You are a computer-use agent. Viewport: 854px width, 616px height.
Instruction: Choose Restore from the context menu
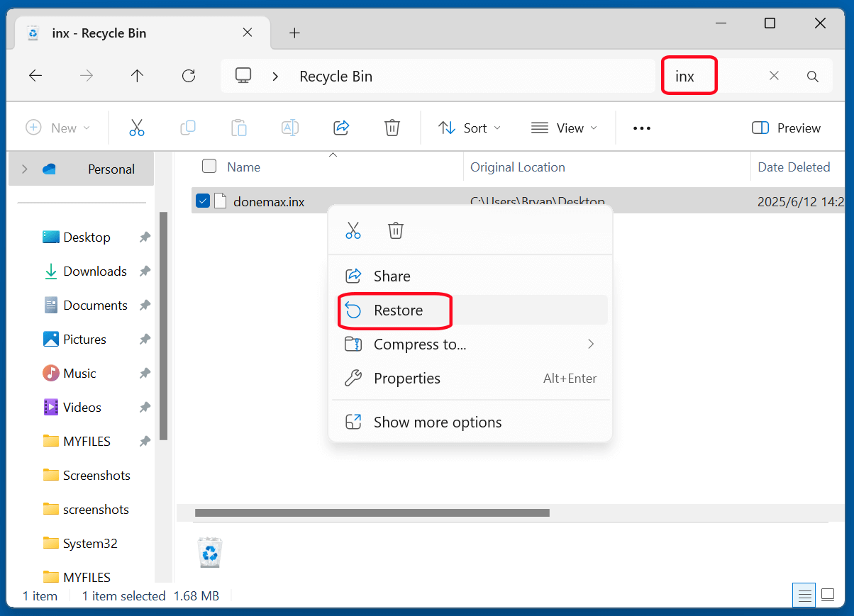coord(397,310)
